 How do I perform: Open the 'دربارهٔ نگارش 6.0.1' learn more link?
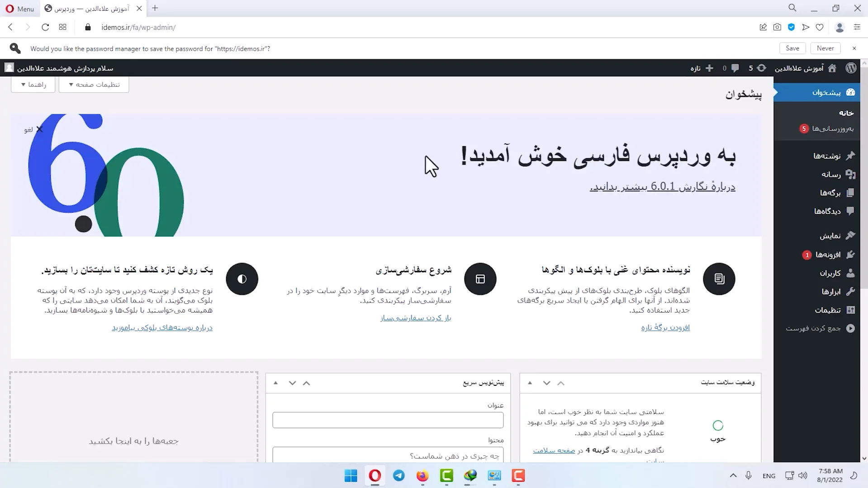(x=662, y=187)
